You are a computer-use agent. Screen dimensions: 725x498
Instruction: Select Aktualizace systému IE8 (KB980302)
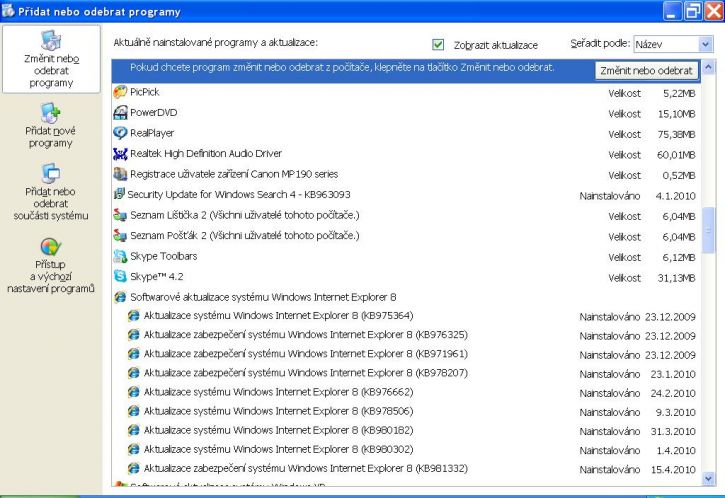click(x=406, y=449)
